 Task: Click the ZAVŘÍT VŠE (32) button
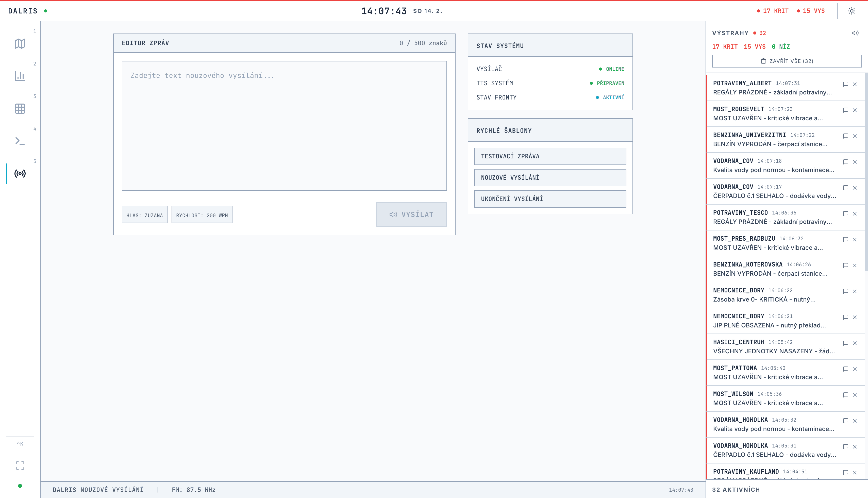(x=787, y=61)
